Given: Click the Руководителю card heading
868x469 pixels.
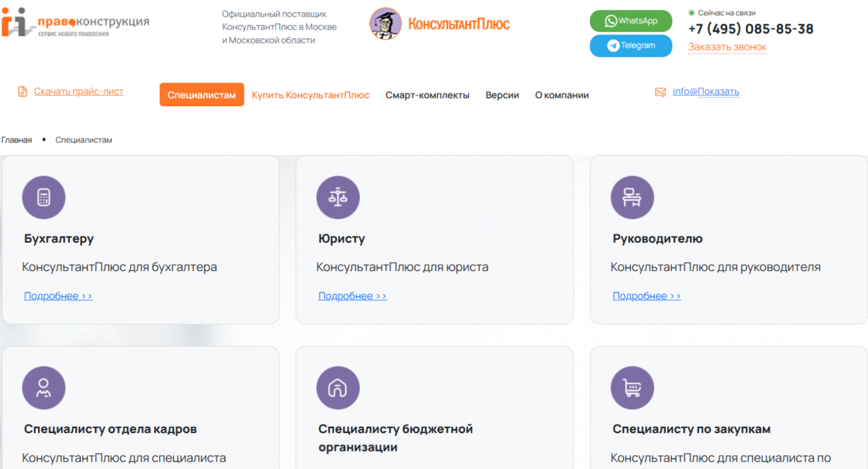Looking at the screenshot, I should tap(658, 239).
